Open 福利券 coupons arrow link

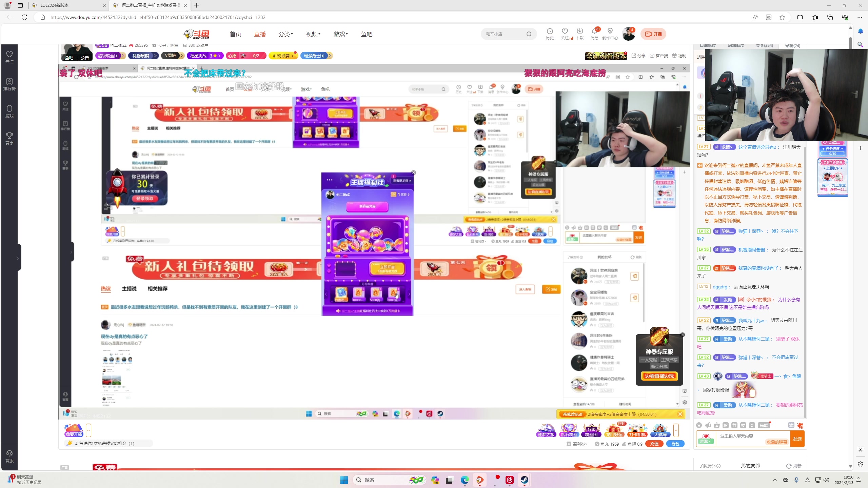coord(577,444)
